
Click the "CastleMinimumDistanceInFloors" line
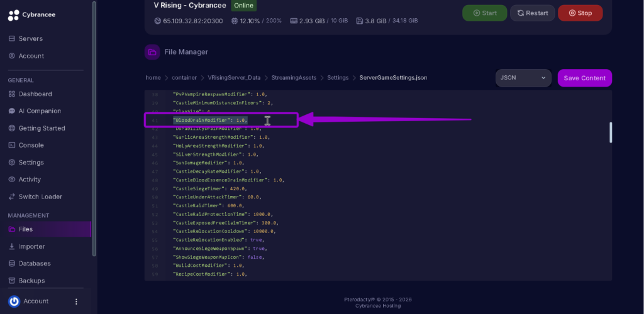point(223,103)
